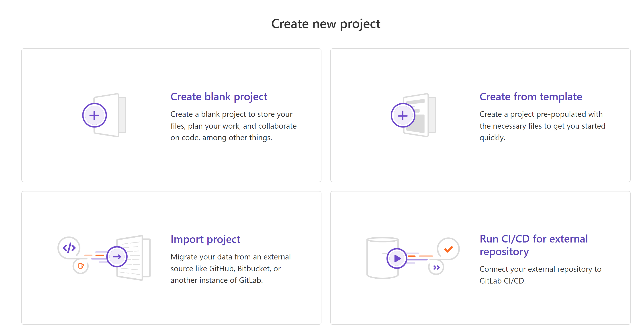Click the purple arrow circle import icon

[x=117, y=257]
